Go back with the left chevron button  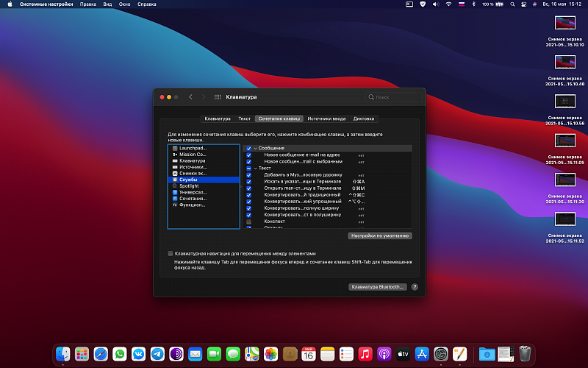191,97
